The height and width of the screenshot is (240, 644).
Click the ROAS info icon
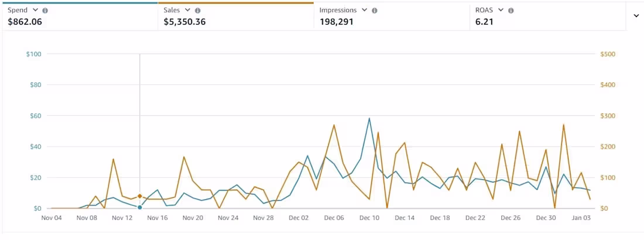(x=511, y=11)
